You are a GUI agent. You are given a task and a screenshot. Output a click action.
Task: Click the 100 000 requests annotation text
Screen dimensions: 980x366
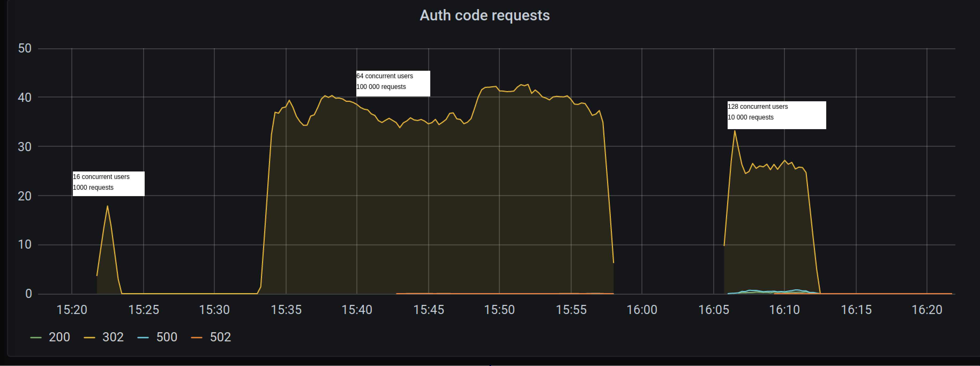click(381, 87)
